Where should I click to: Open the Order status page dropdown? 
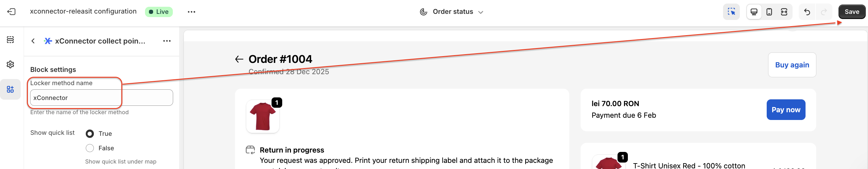pos(452,12)
